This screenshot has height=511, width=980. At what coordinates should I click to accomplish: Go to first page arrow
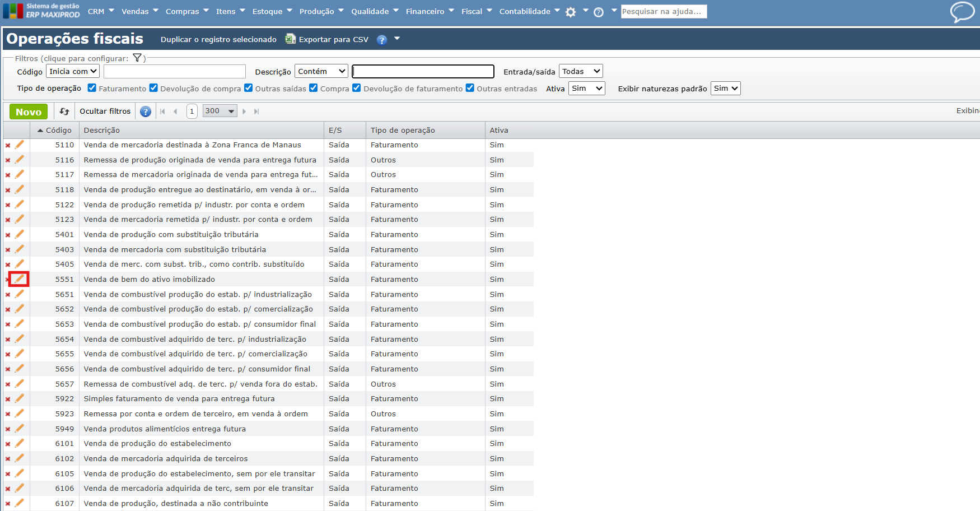click(163, 112)
